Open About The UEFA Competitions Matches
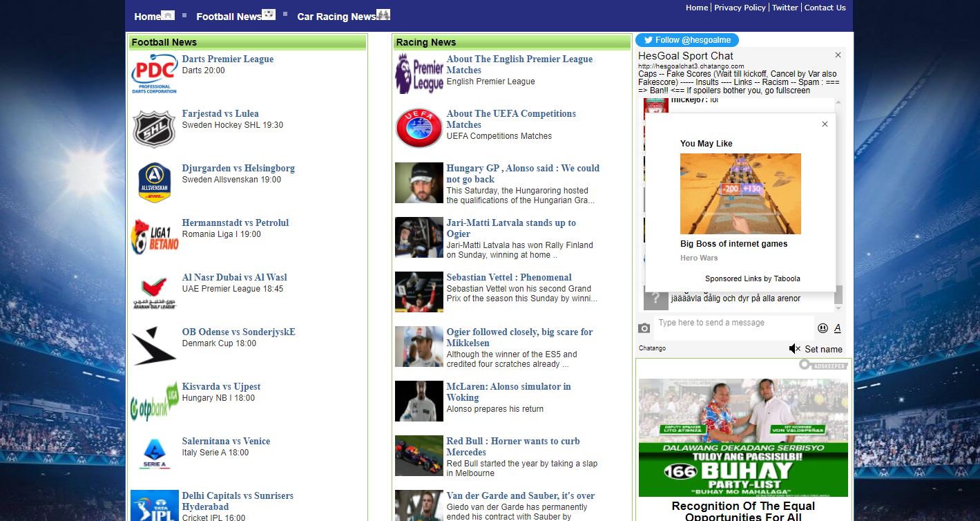This screenshot has width=980, height=521. (x=511, y=120)
